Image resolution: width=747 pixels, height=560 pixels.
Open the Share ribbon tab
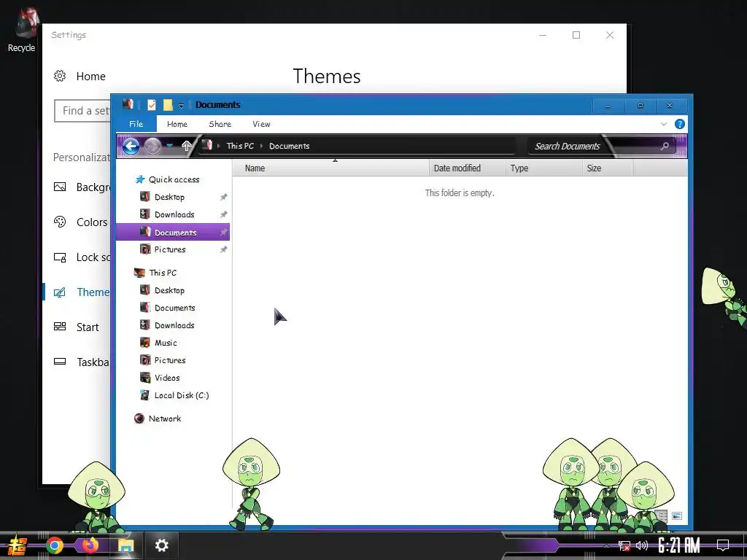pyautogui.click(x=220, y=124)
